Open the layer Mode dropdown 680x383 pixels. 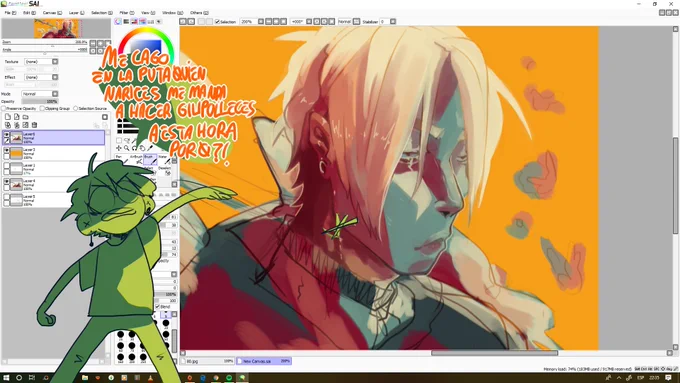[40, 94]
